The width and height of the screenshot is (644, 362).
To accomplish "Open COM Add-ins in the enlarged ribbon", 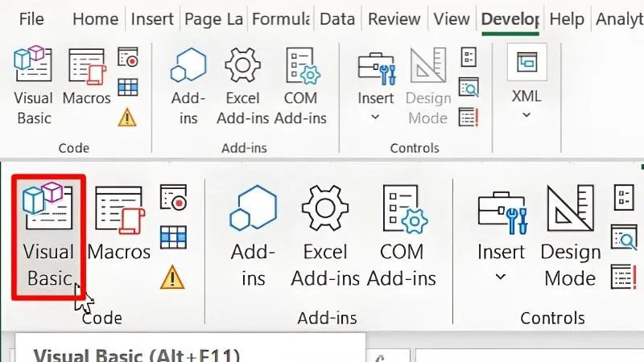I will 402,236.
